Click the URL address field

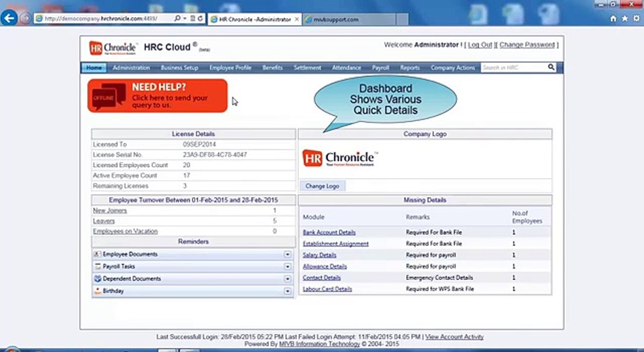[x=103, y=19]
